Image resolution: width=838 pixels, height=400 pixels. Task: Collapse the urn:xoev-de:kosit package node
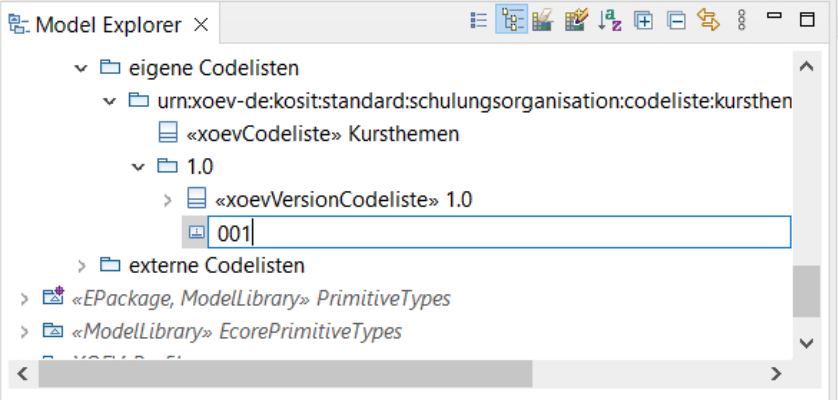click(x=110, y=101)
